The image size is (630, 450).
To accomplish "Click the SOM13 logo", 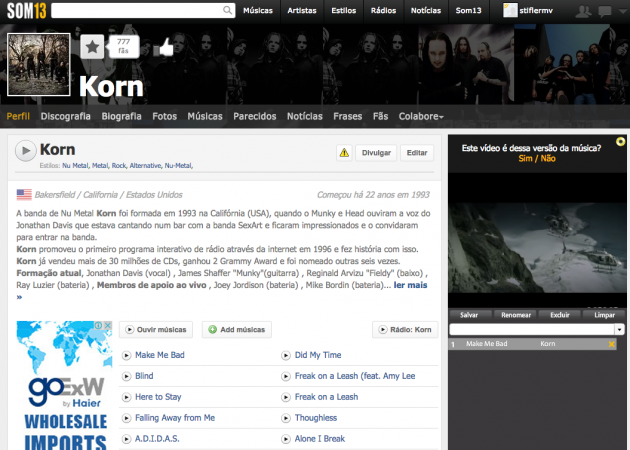I will tap(27, 11).
